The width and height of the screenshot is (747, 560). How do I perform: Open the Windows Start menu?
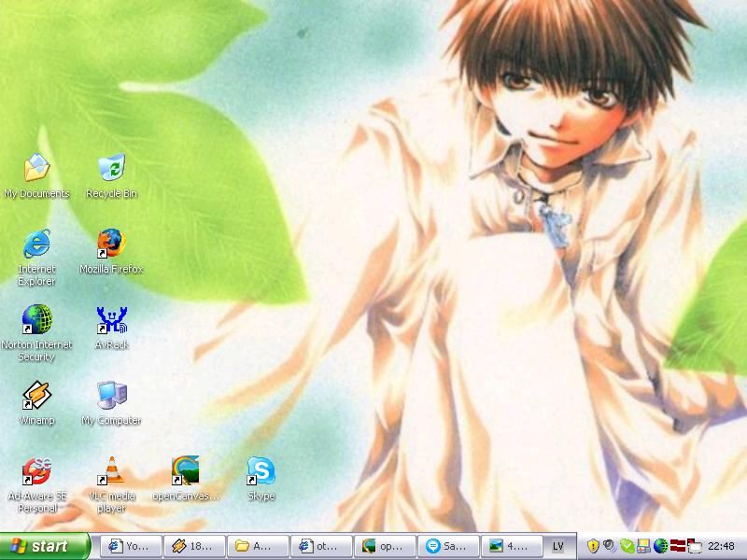click(x=45, y=546)
